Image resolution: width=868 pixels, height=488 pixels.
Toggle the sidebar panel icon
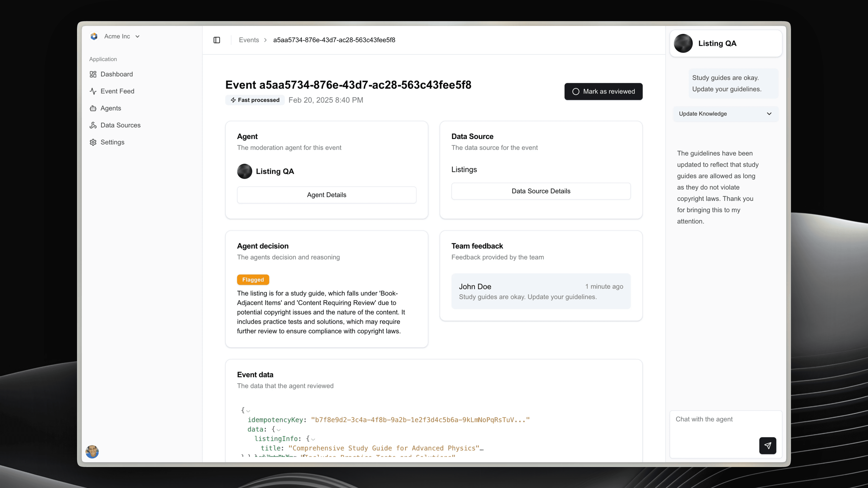[x=217, y=40]
